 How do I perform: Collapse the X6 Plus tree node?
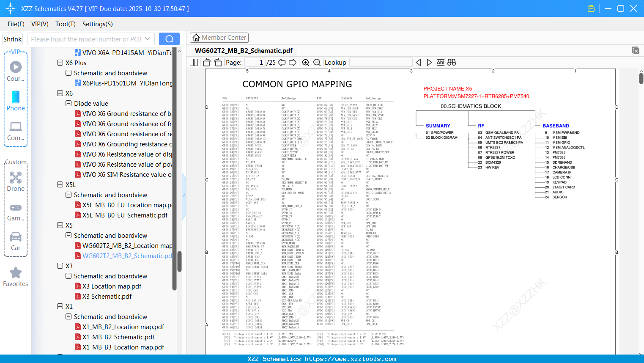(60, 63)
